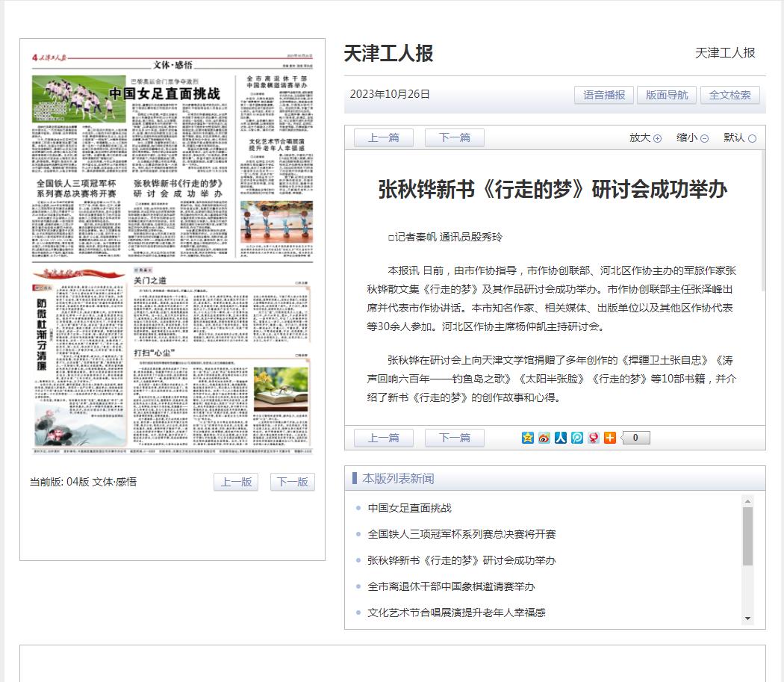The height and width of the screenshot is (682, 784).
Task: Click the share count bubble showing 0
Action: (635, 438)
